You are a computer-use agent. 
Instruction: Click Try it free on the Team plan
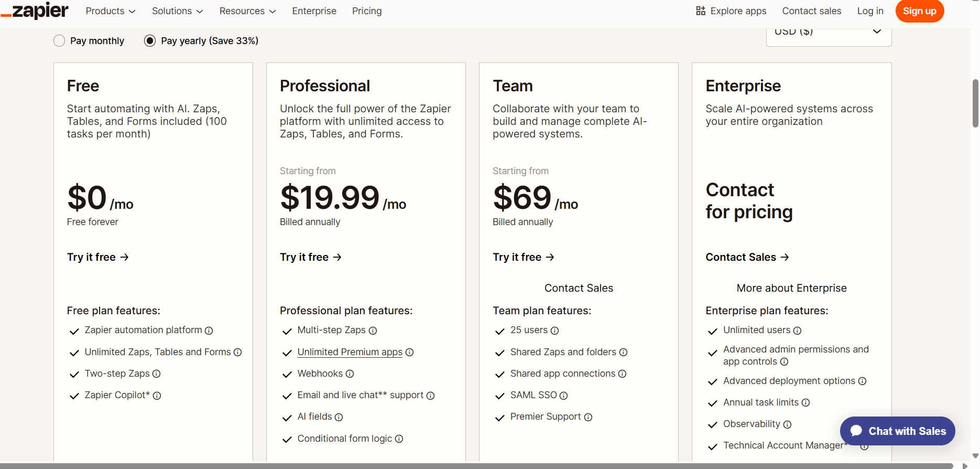pos(524,257)
